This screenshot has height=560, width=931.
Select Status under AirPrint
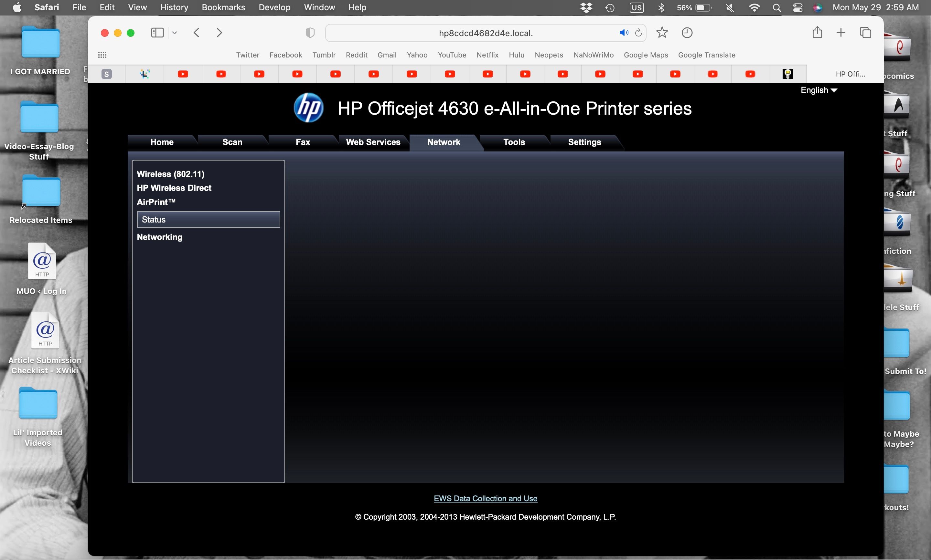(208, 220)
